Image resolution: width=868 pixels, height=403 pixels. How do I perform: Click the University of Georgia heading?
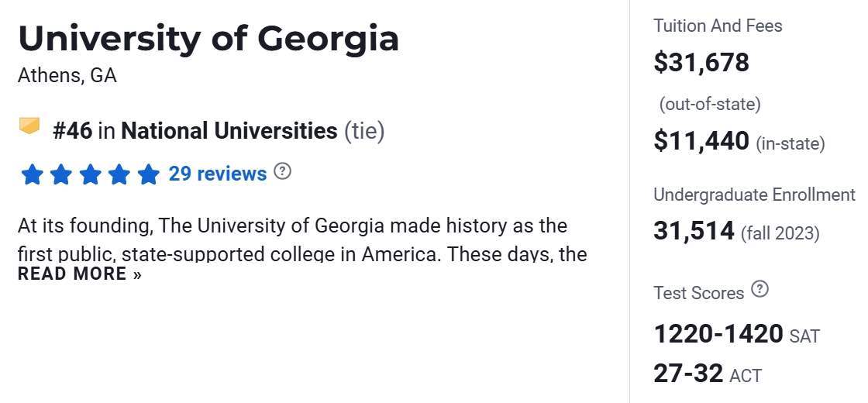(208, 38)
